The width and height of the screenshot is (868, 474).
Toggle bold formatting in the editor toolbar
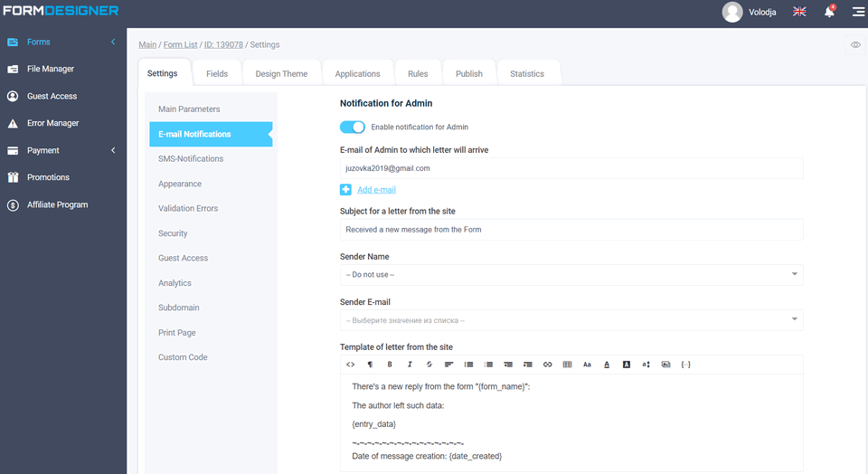click(390, 365)
